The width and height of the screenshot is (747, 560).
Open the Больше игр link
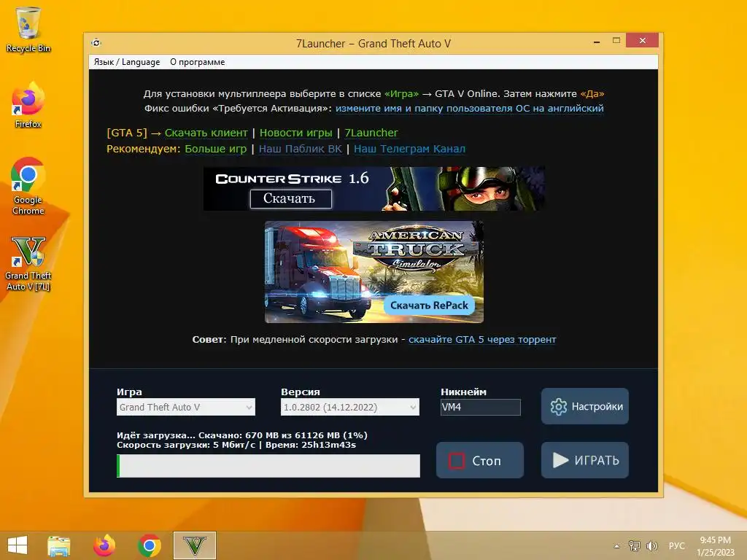(215, 149)
